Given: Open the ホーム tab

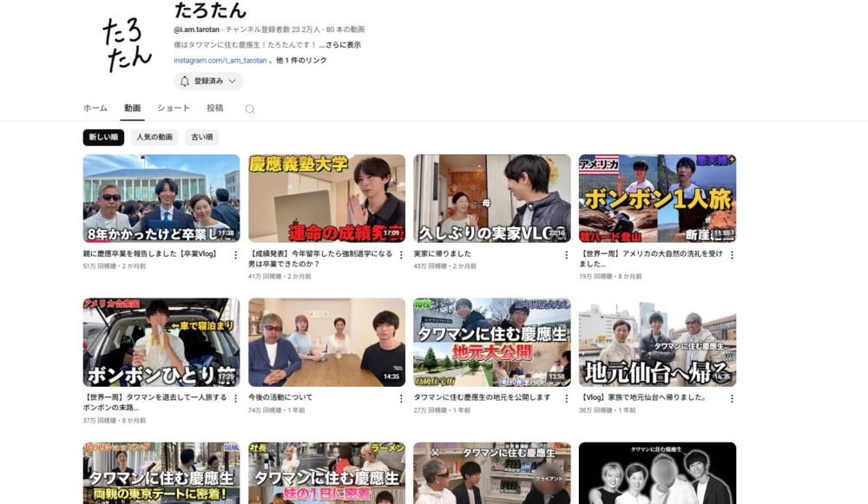Looking at the screenshot, I should click(x=95, y=108).
